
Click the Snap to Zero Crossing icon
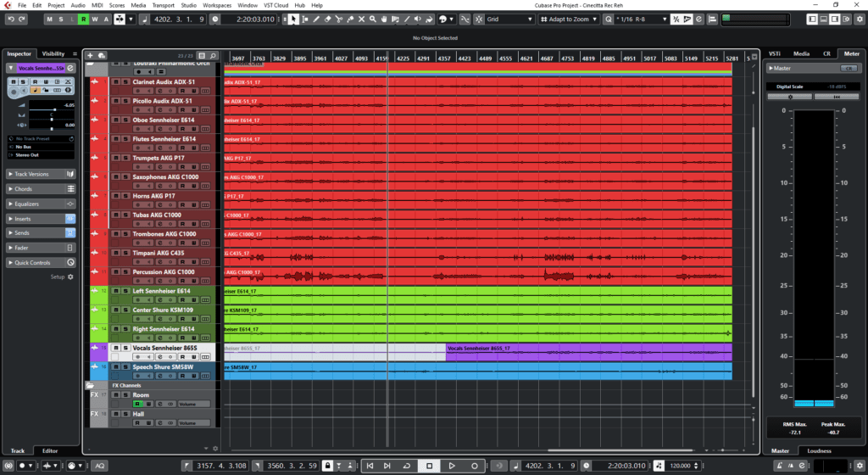tap(465, 19)
